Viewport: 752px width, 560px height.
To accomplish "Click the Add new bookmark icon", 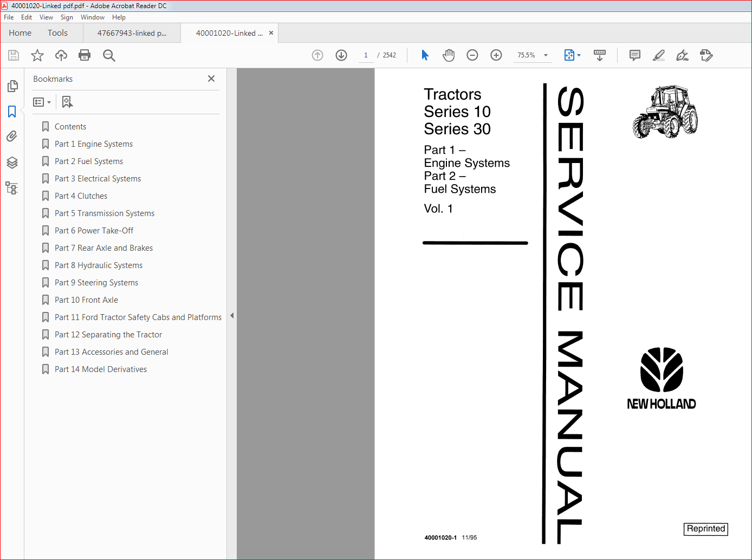I will (67, 102).
